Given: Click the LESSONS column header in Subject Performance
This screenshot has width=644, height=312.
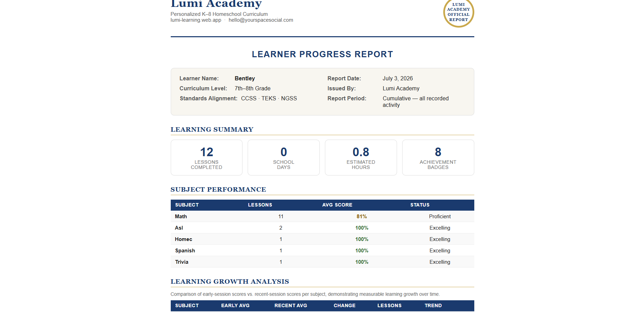Looking at the screenshot, I should click(260, 205).
